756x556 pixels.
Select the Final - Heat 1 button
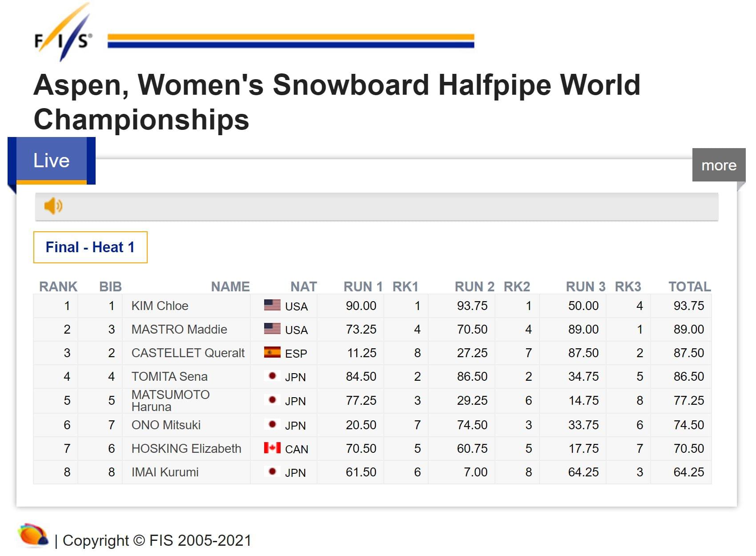pyautogui.click(x=90, y=247)
